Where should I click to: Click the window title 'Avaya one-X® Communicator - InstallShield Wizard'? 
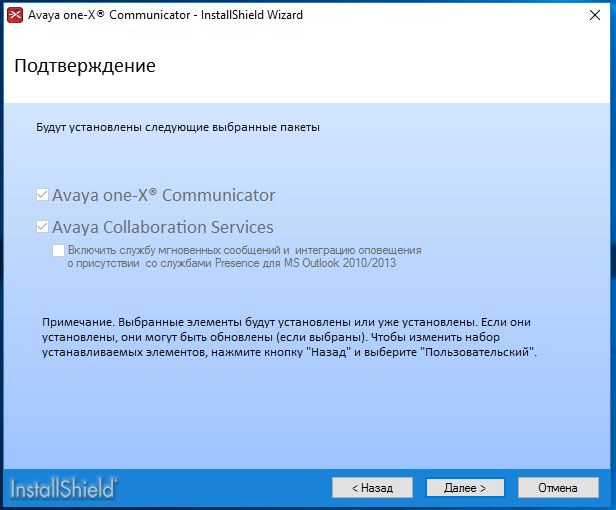pos(165,15)
